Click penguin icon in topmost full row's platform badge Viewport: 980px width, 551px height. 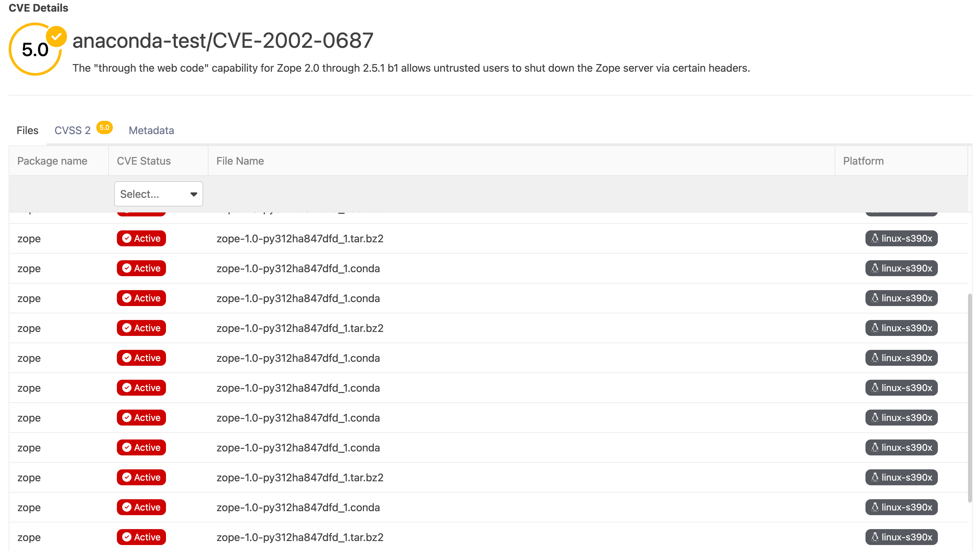coord(875,238)
